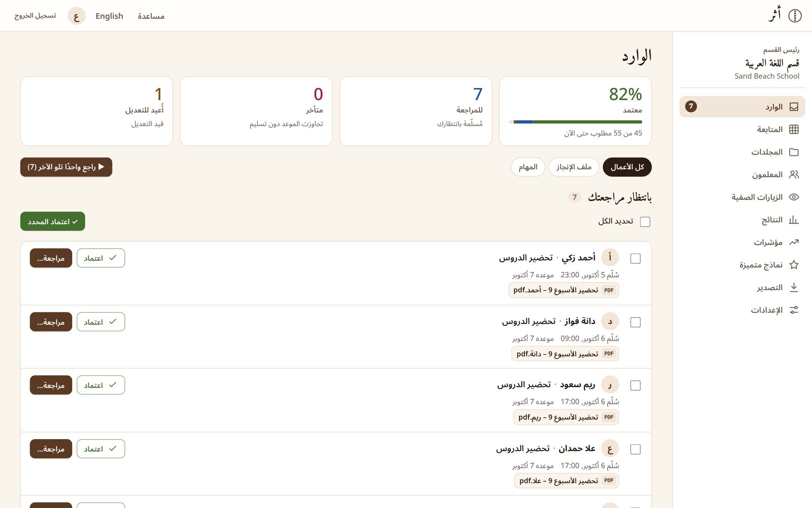Go to المعلمون in sidebar menu

(x=742, y=175)
